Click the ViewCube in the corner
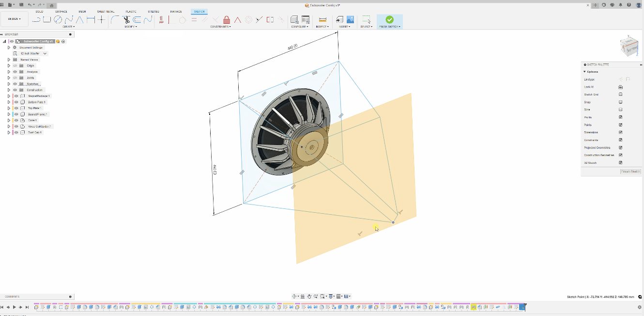 point(629,47)
